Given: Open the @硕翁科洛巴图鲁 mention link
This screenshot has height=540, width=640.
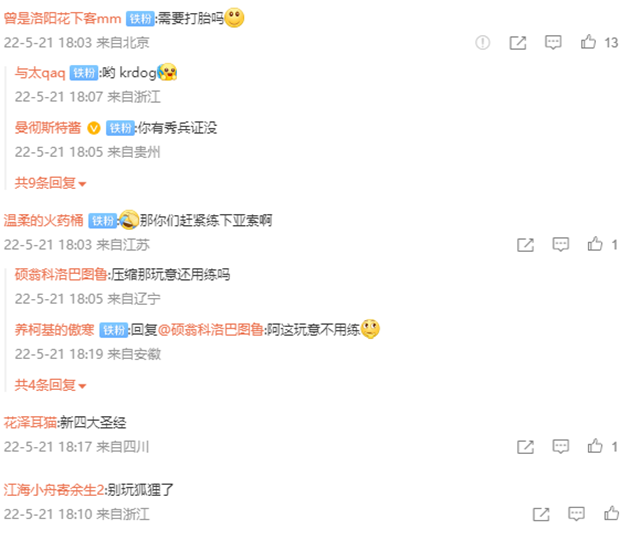Looking at the screenshot, I should [211, 330].
